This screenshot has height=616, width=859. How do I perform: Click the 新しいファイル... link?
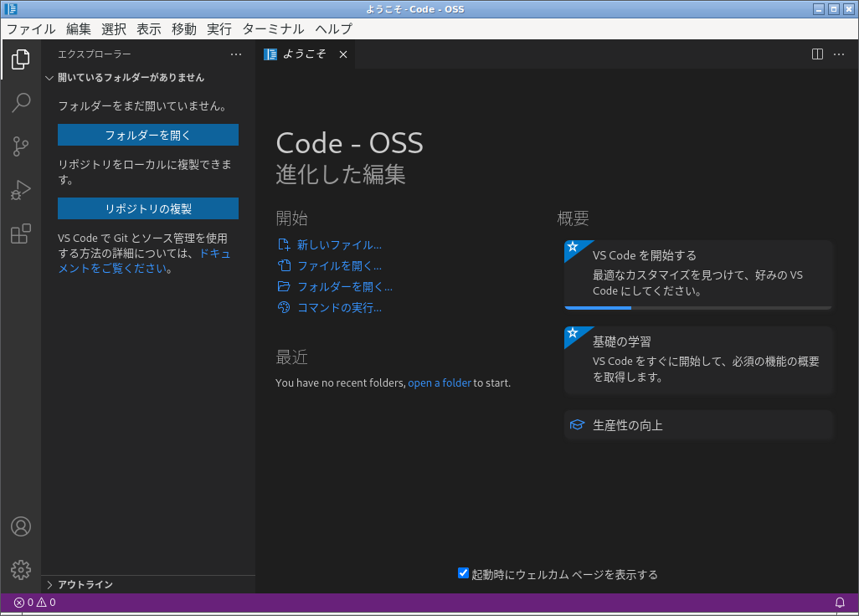(339, 244)
